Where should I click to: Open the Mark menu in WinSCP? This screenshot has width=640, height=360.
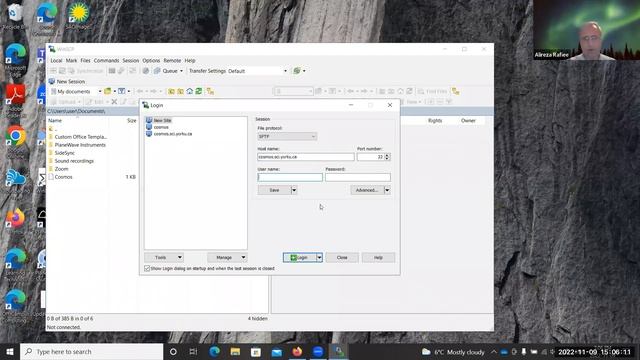pos(71,60)
